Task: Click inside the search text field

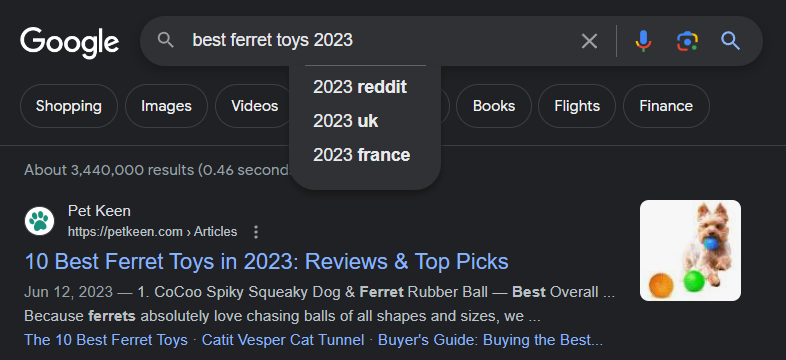Action: (x=381, y=41)
